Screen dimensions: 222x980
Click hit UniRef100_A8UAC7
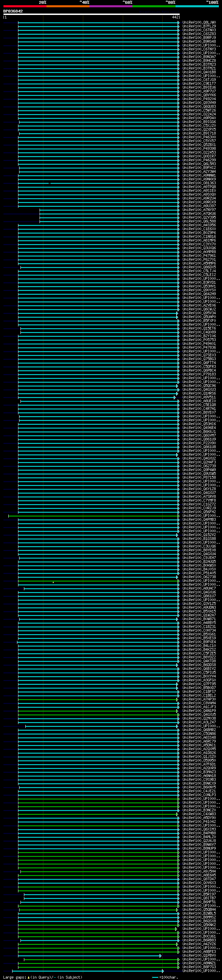tap(199, 589)
